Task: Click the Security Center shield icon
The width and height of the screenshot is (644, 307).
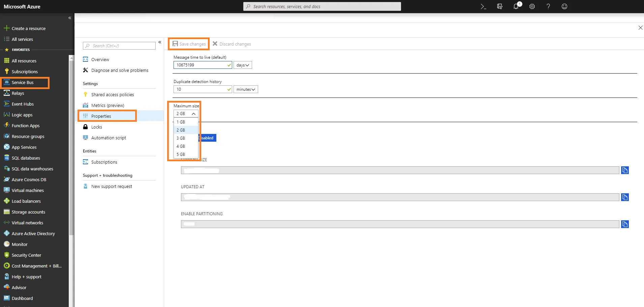Action: coord(6,255)
